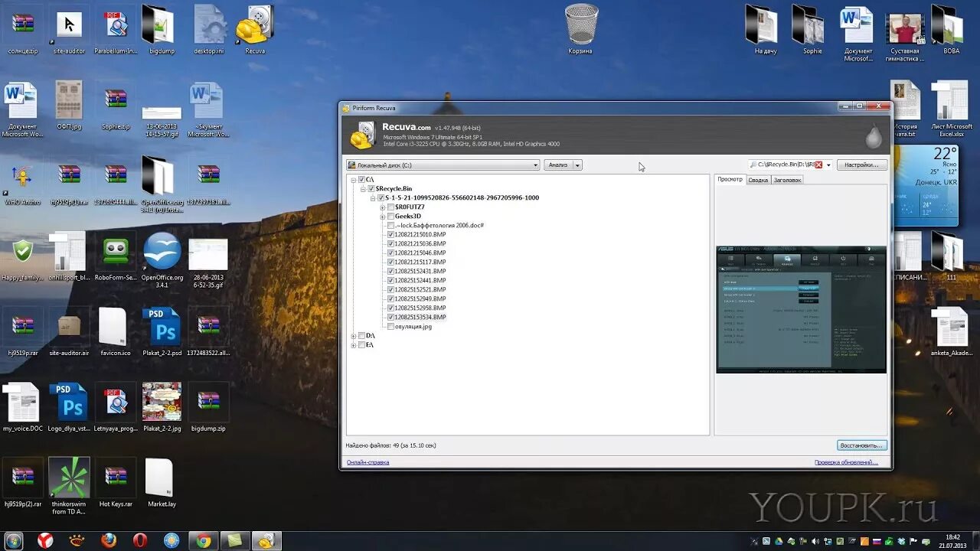This screenshot has height=551, width=980.
Task: Uncheck the C:\ drive checkbox
Action: click(x=361, y=179)
